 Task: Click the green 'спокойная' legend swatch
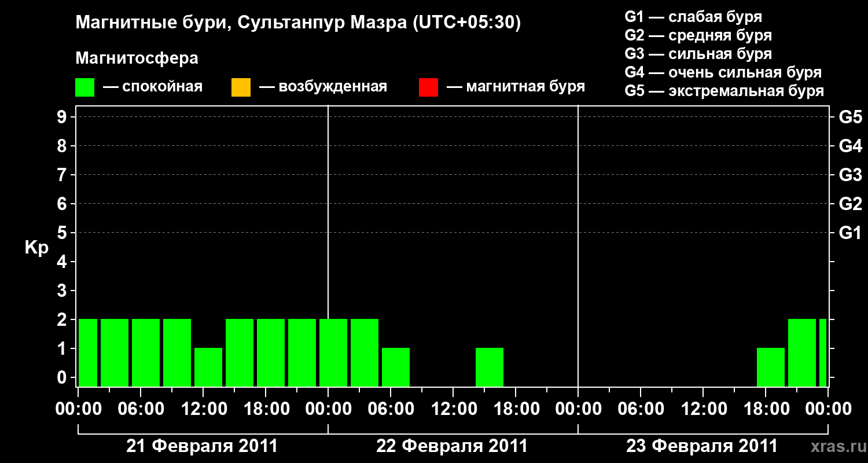point(85,87)
